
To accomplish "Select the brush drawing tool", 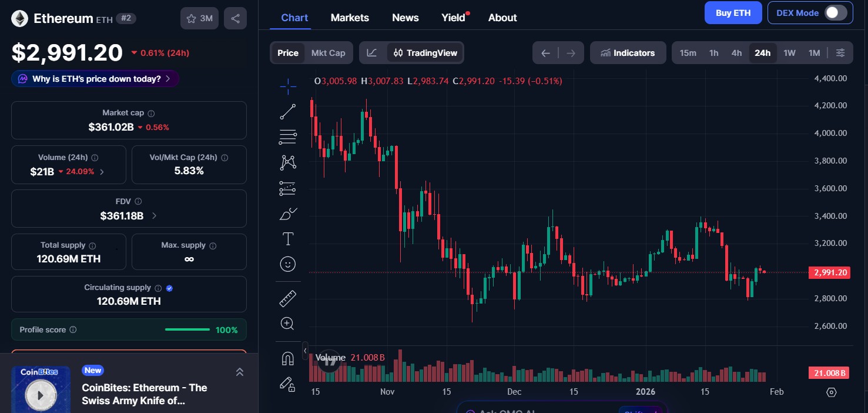I will click(287, 213).
